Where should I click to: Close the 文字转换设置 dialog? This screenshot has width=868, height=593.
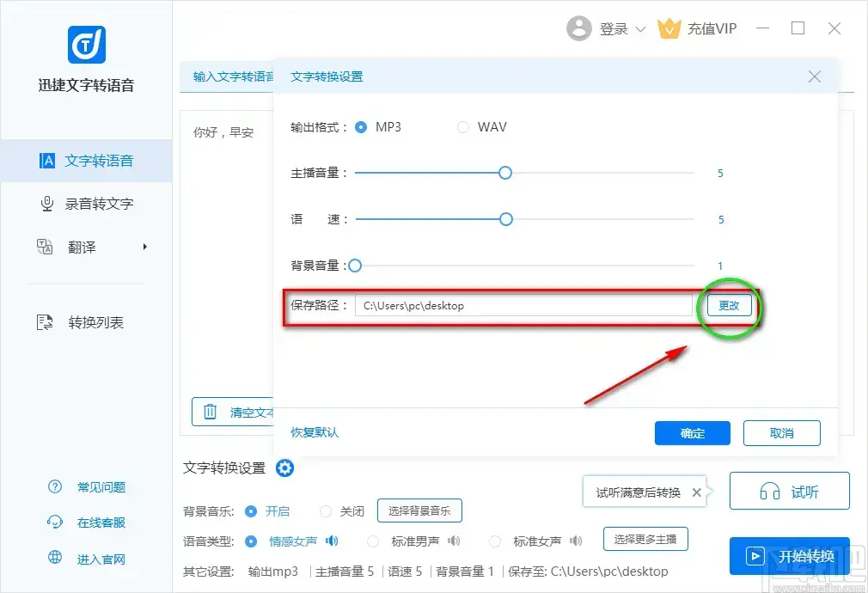point(815,76)
